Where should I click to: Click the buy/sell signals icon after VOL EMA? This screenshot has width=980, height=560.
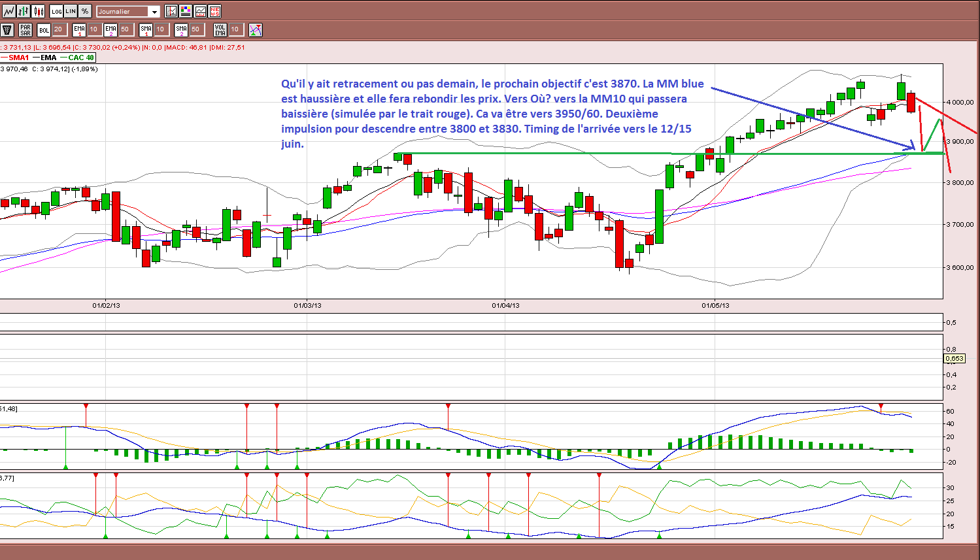point(256,30)
